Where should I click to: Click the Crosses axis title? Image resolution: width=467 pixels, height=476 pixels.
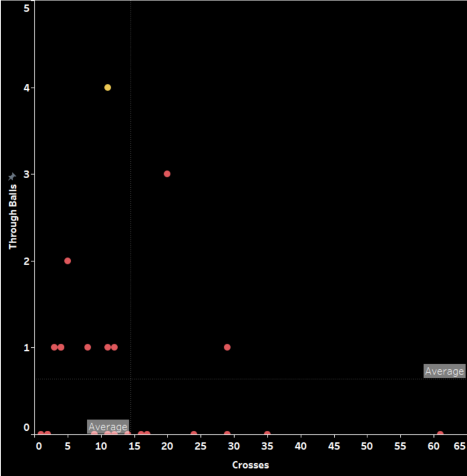pyautogui.click(x=250, y=465)
